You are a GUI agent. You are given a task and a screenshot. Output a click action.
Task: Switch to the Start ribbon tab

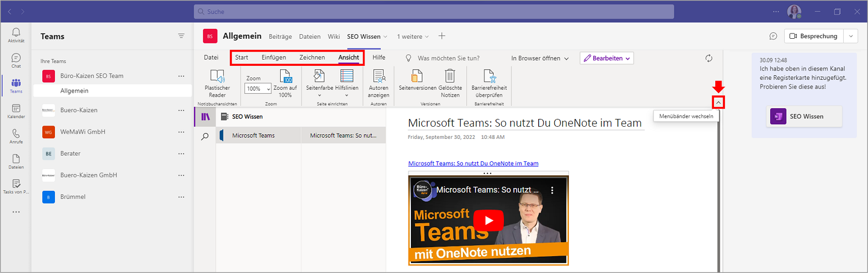[x=241, y=57]
